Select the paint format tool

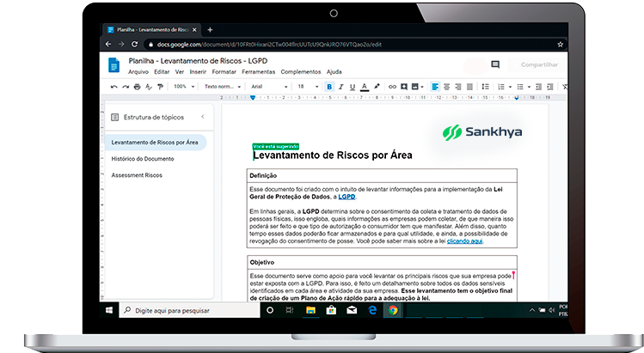[x=160, y=87]
